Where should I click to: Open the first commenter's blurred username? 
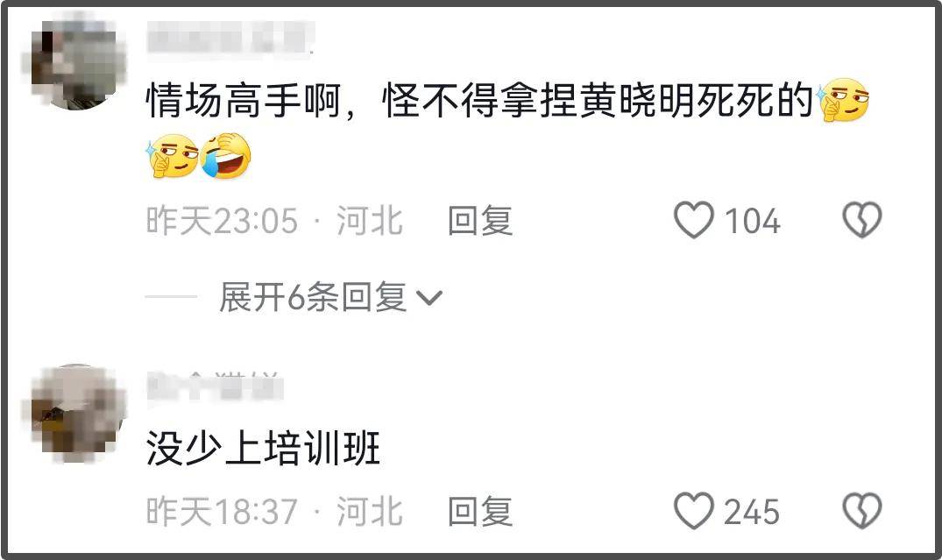coord(230,39)
